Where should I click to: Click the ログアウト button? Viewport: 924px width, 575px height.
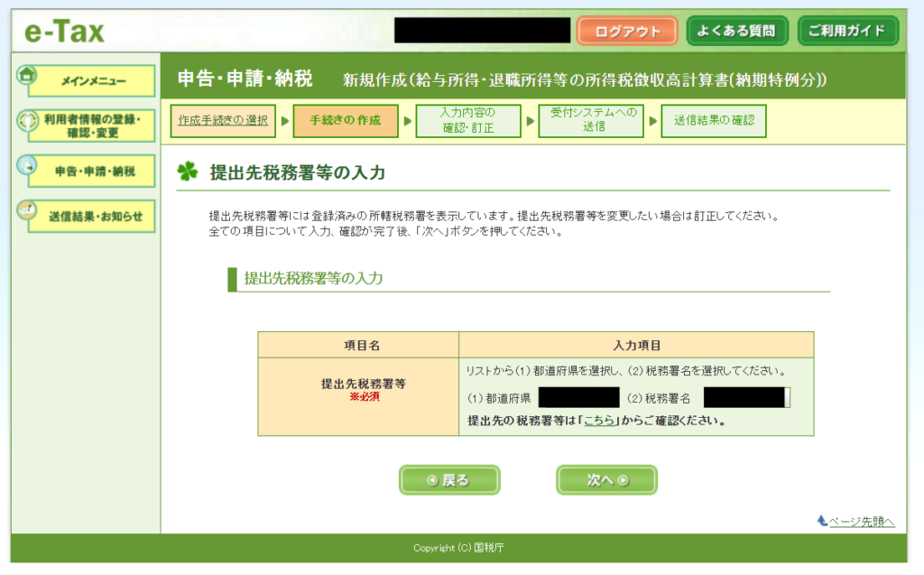tap(627, 32)
